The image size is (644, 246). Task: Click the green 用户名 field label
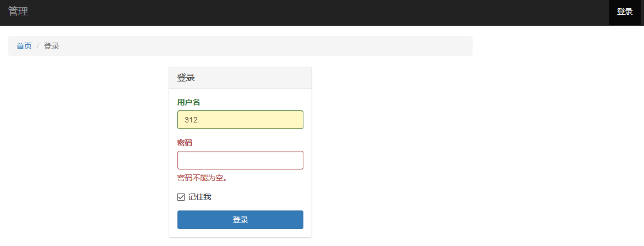click(188, 102)
